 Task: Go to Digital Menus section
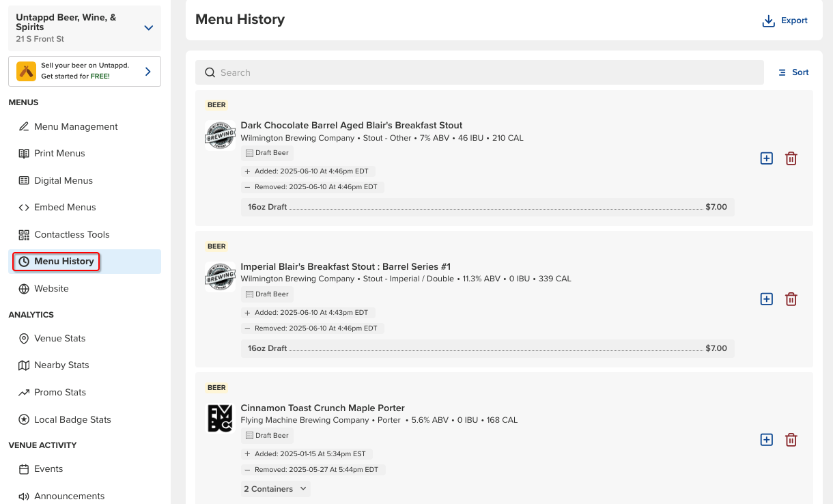coord(63,180)
